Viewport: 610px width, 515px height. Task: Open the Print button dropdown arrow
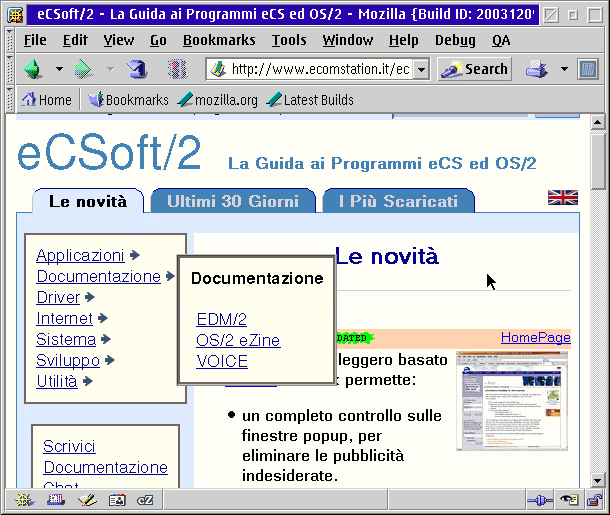click(563, 69)
